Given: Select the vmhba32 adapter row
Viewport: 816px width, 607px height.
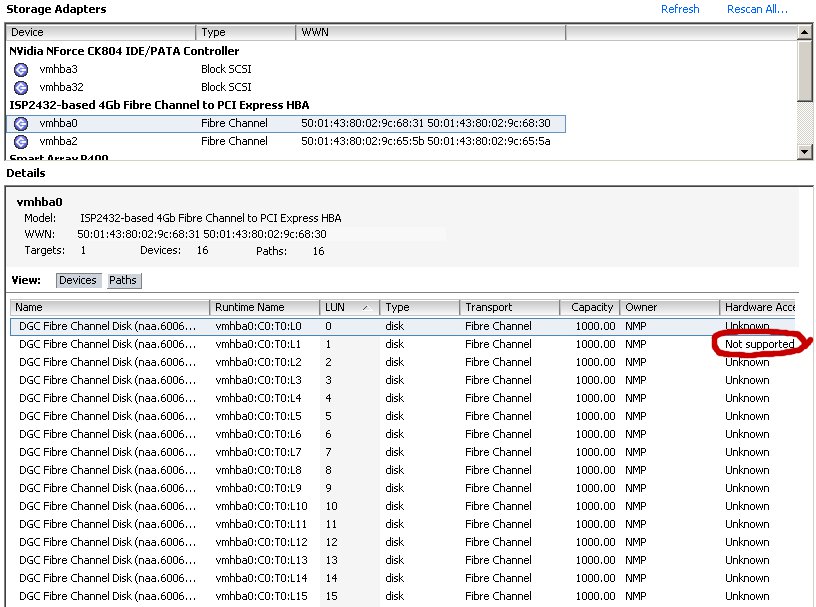Looking at the screenshot, I should (x=286, y=87).
